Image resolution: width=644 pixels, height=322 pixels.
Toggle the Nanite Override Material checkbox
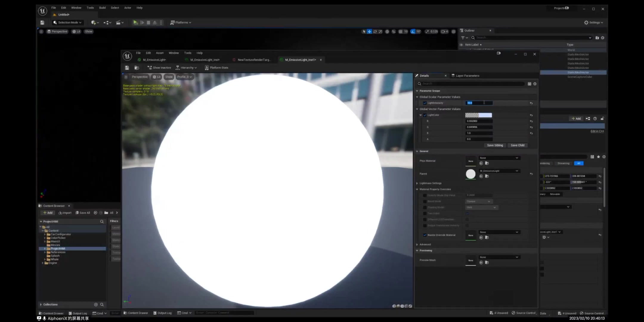point(425,235)
